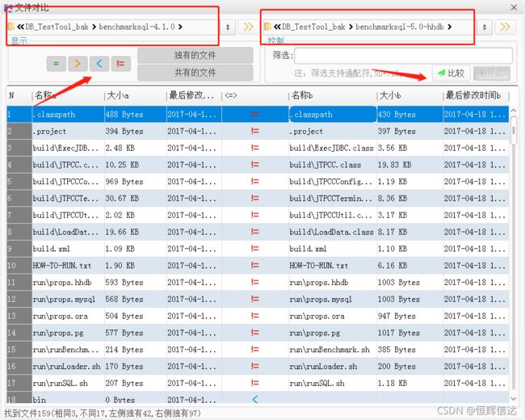This screenshot has height=420, width=525.
Task: Click difference icon in build\LoadData.class row
Action: coord(254,232)
